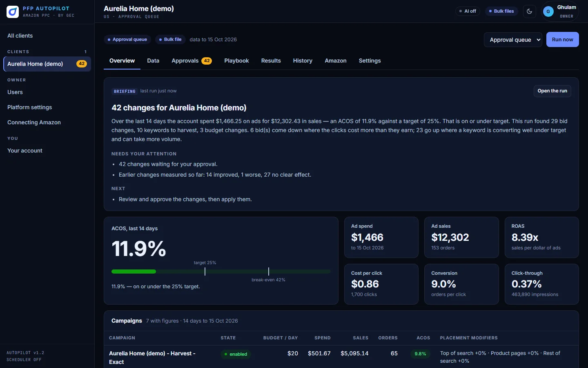Click the ACOS progress bar
588x368 pixels.
point(221,272)
